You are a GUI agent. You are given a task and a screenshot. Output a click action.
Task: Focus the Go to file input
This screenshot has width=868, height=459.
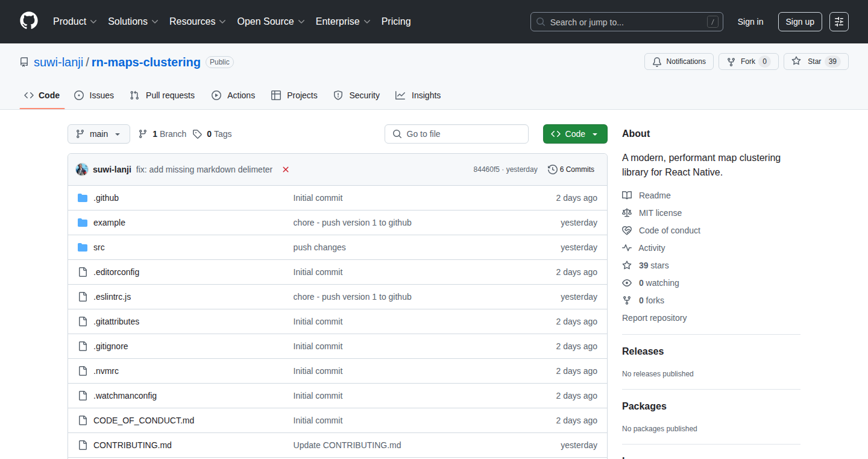456,134
